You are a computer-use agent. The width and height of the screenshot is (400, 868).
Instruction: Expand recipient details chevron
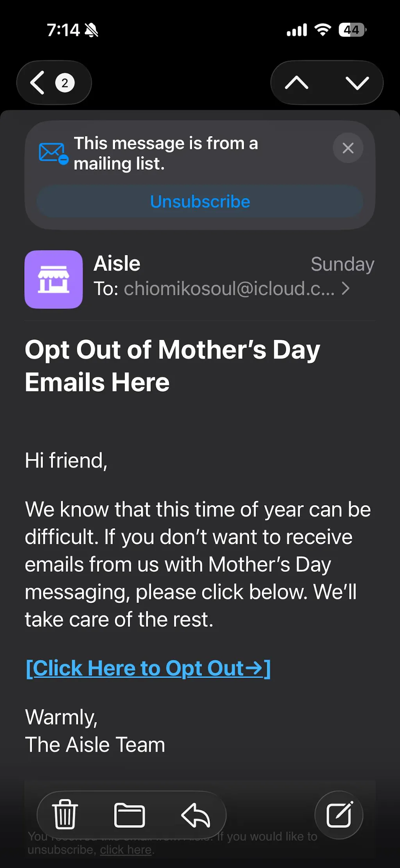tap(346, 289)
